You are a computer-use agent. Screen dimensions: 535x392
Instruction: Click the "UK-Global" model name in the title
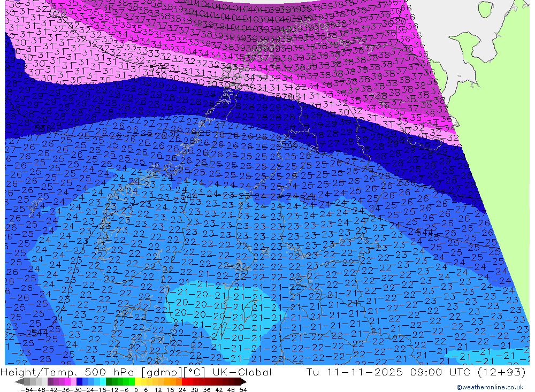242,372
